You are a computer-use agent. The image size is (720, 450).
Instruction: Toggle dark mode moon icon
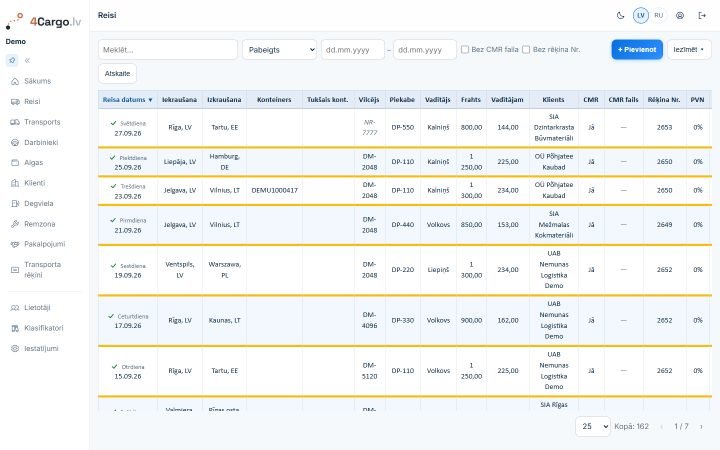click(620, 15)
